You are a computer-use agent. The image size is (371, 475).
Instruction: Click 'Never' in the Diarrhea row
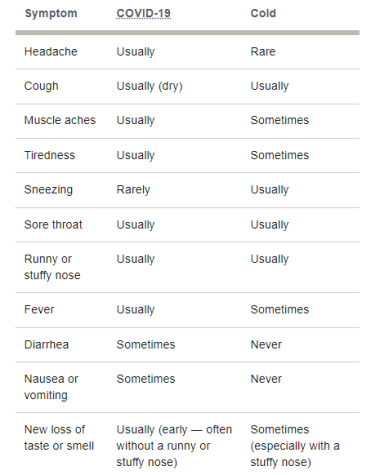tap(266, 345)
